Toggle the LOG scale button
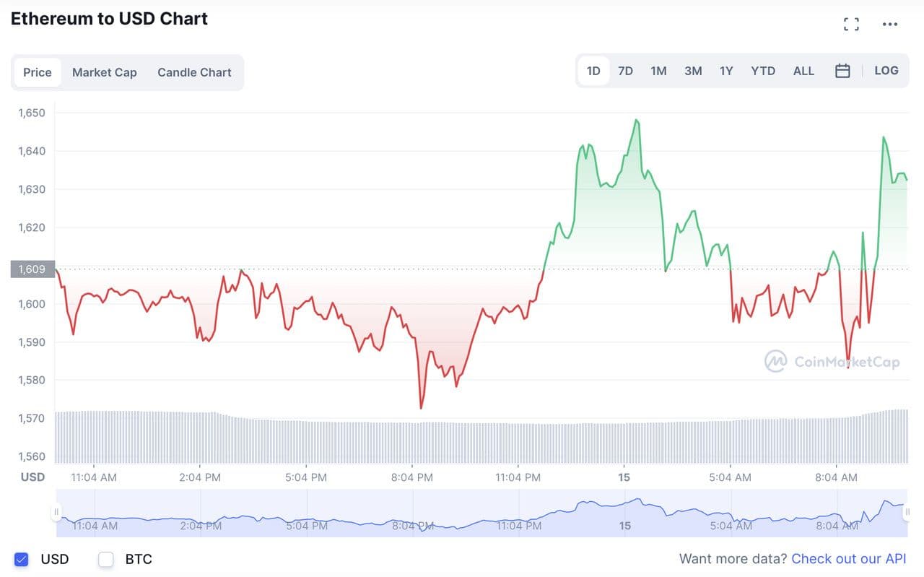The height and width of the screenshot is (577, 924). pos(886,71)
